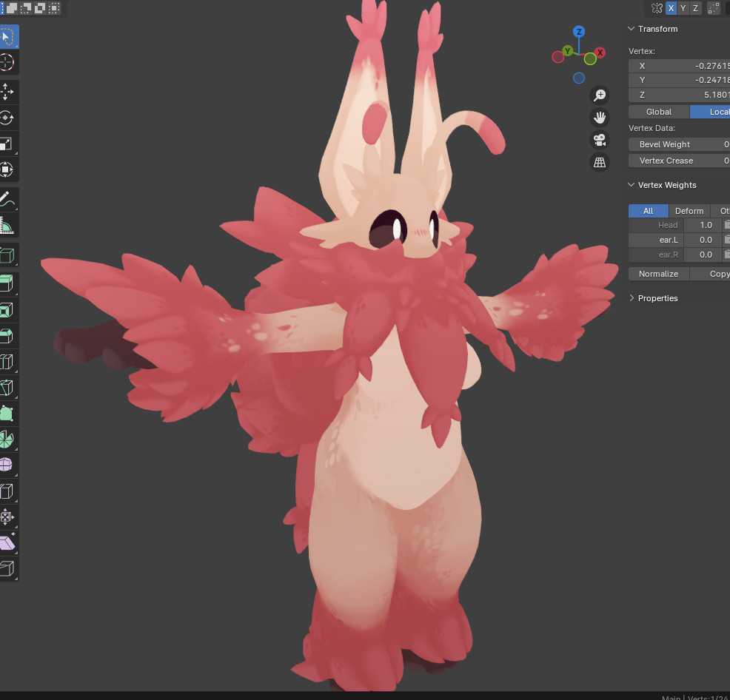Screen dimensions: 730x700
Task: Switch to Deform vertex groups tab
Action: click(689, 211)
